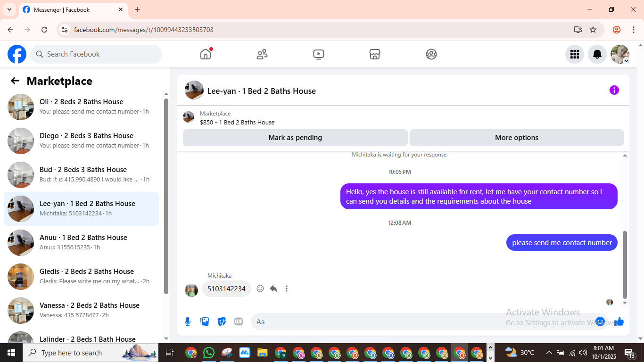
Task: Open the Bud 2 Beds 3 Baths conversation
Action: click(81, 175)
